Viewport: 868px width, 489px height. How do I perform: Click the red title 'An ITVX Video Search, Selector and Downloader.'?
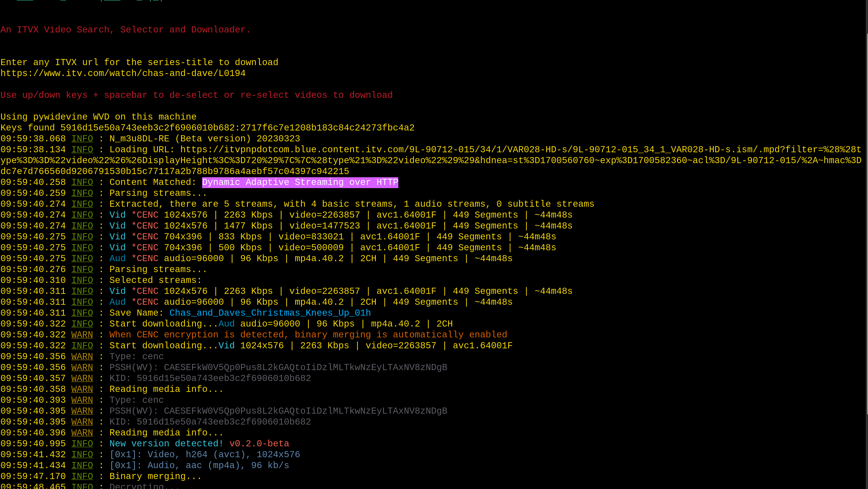[x=125, y=30]
